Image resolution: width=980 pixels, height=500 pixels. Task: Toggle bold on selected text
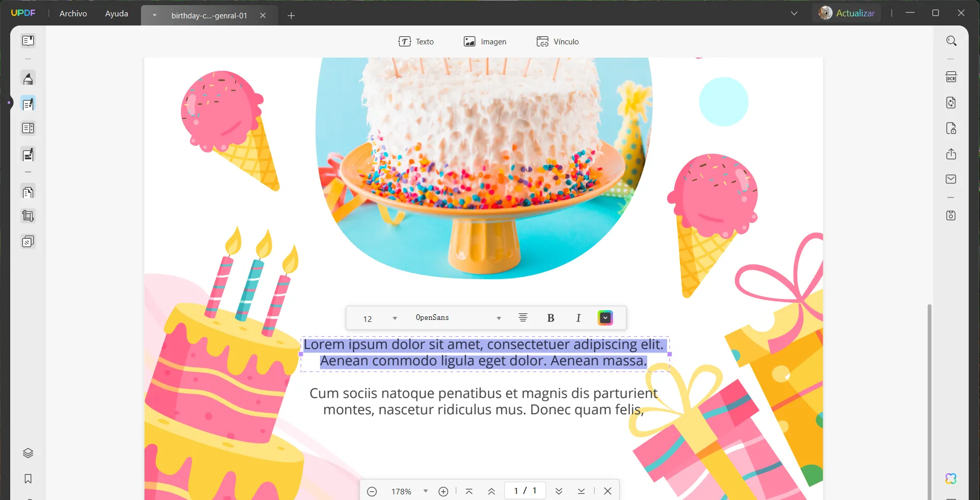click(551, 318)
